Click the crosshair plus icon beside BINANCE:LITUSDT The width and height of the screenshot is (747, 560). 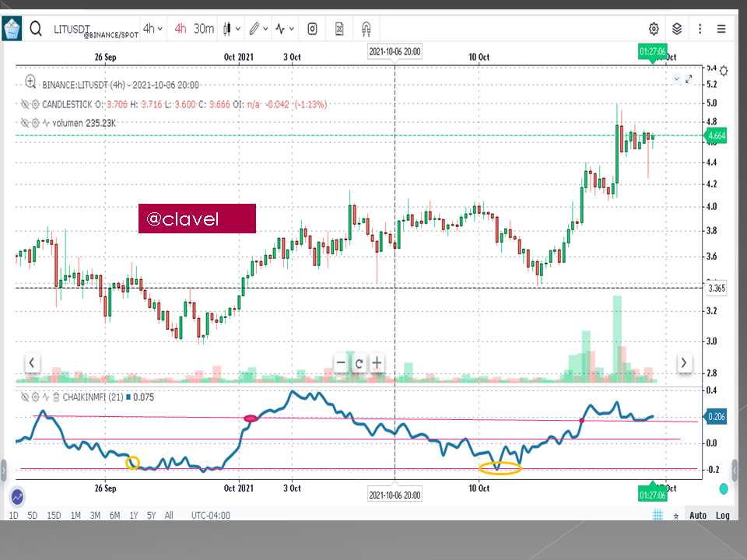(x=30, y=82)
